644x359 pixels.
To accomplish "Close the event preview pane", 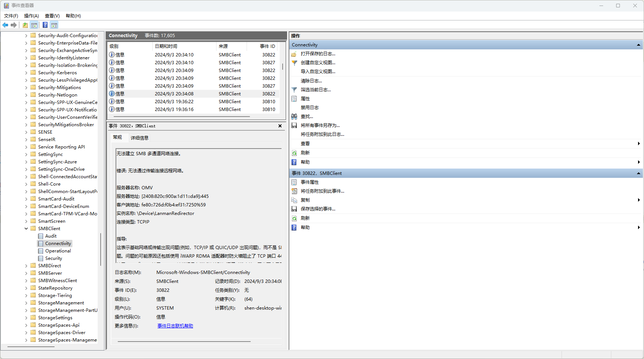I will click(x=280, y=126).
